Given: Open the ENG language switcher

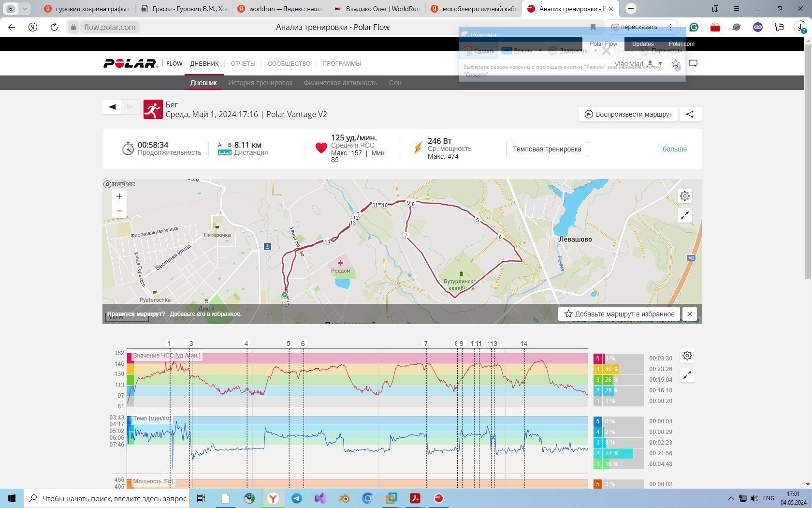Looking at the screenshot, I should point(768,498).
